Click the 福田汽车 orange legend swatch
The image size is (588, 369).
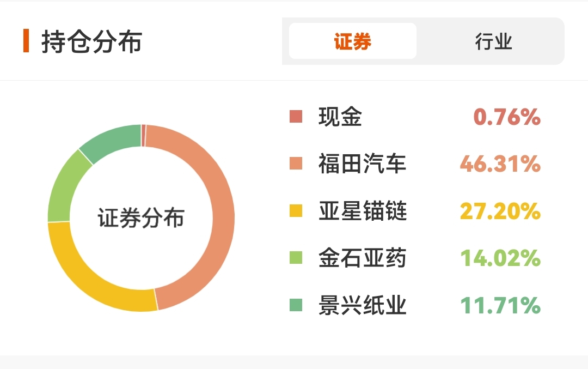[x=296, y=164]
